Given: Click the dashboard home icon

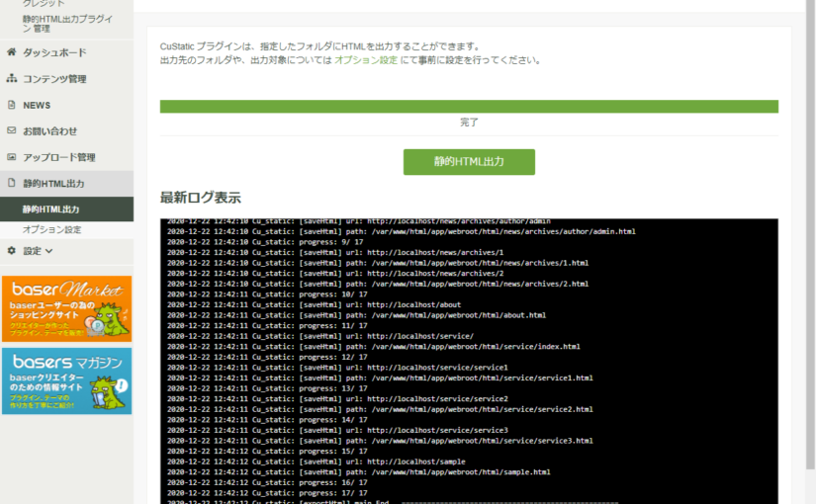Looking at the screenshot, I should pyautogui.click(x=12, y=52).
